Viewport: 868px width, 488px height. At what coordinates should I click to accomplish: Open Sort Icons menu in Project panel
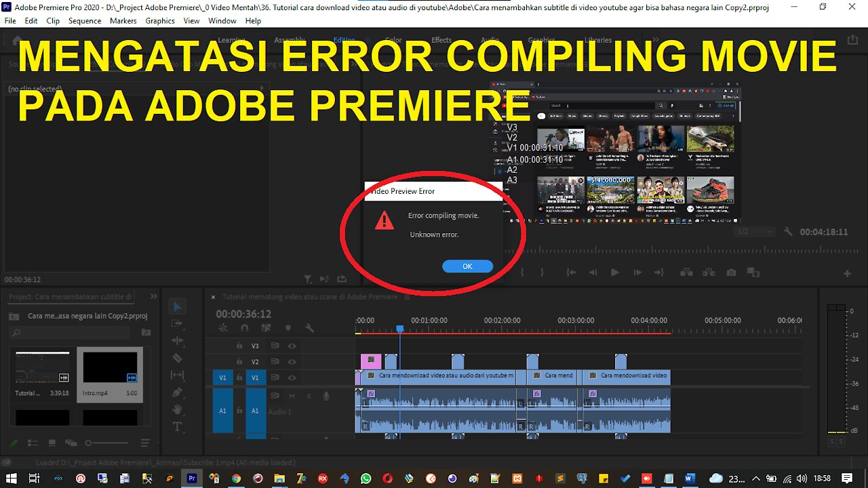(145, 443)
